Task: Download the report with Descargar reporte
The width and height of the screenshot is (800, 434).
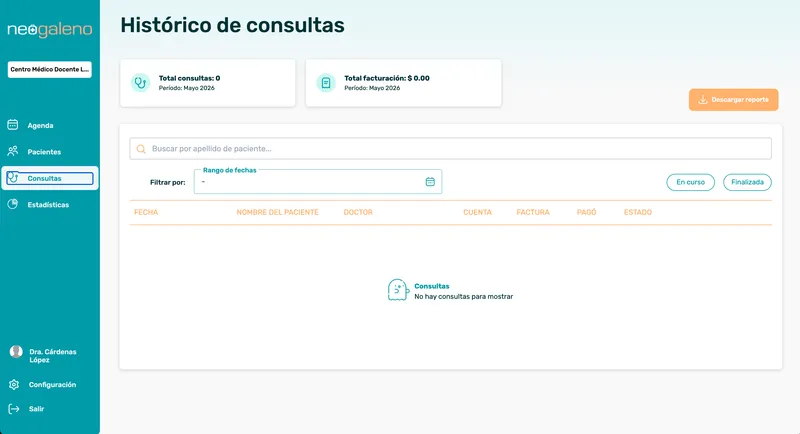Action: (x=733, y=99)
